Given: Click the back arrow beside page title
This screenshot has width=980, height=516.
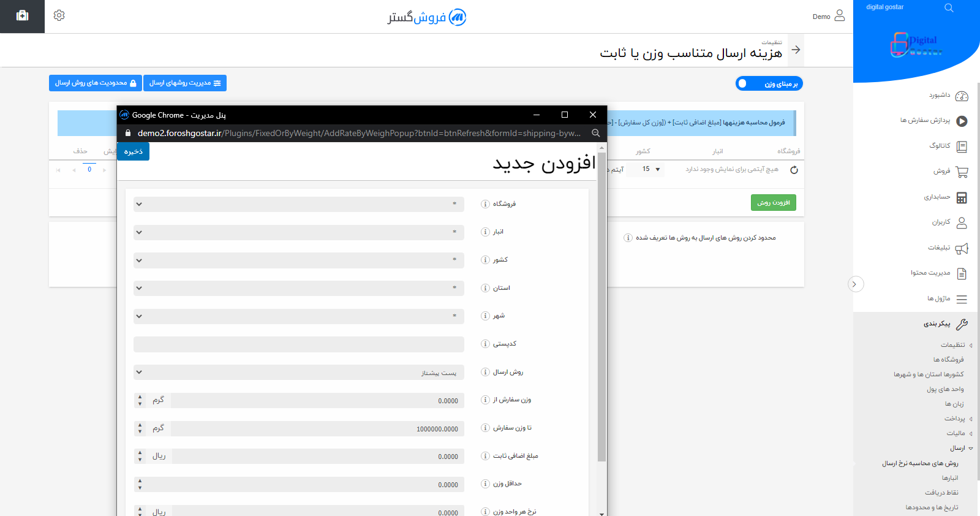Looking at the screenshot, I should coord(796,50).
